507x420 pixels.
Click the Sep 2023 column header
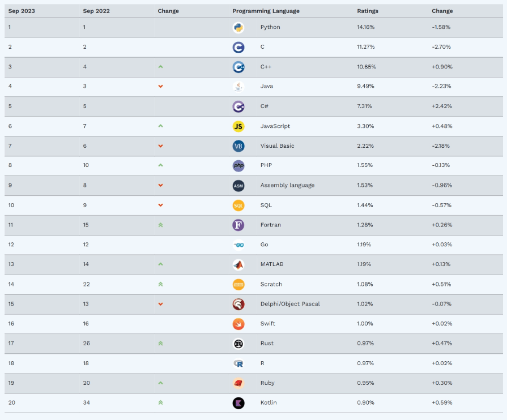[22, 11]
